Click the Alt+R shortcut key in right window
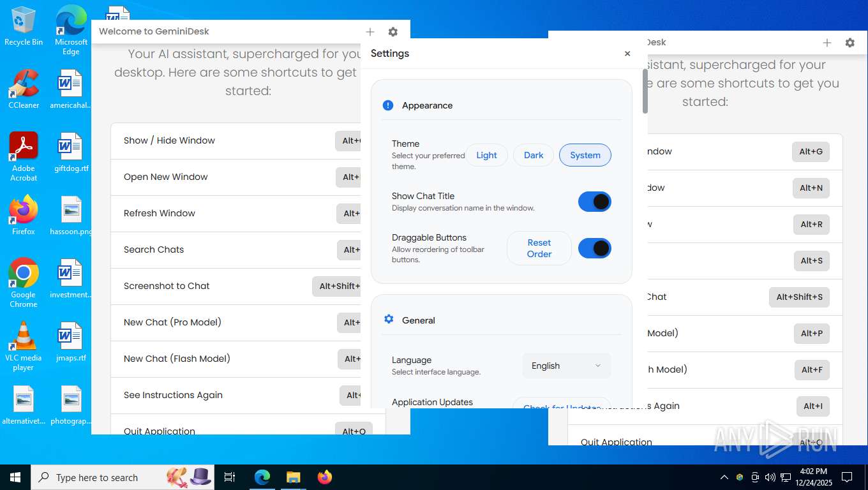The height and width of the screenshot is (490, 868). [x=811, y=225]
